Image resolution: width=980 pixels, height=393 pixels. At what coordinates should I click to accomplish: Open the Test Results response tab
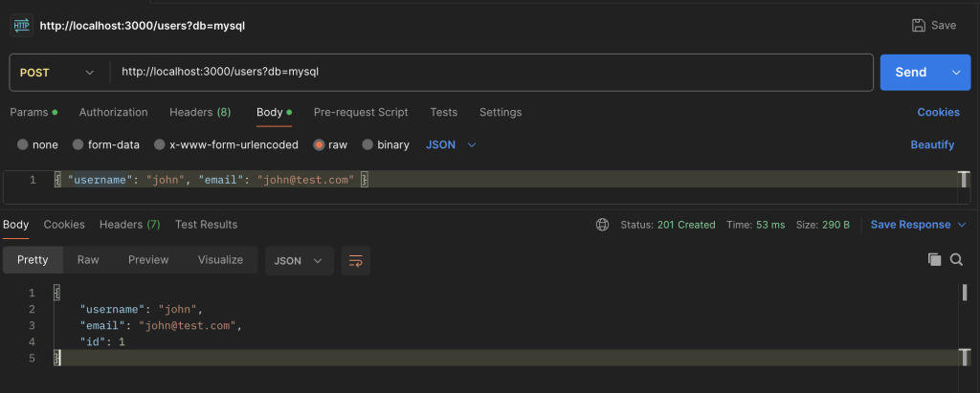coord(206,225)
